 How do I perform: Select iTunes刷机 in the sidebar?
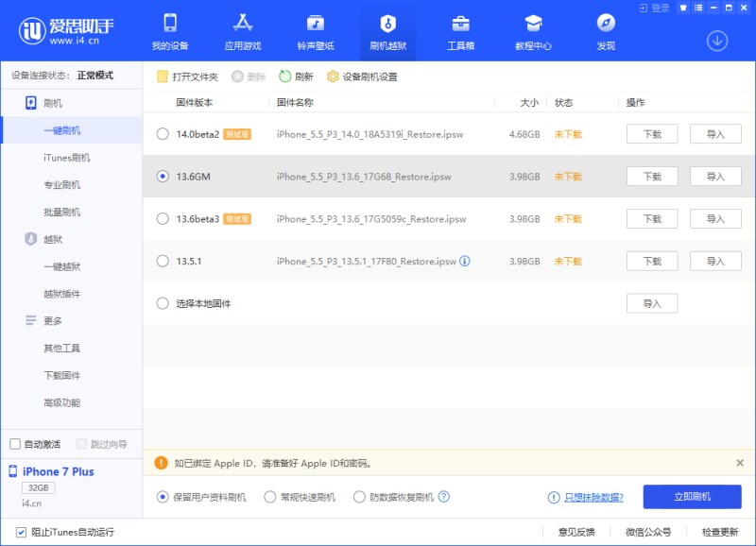72,158
